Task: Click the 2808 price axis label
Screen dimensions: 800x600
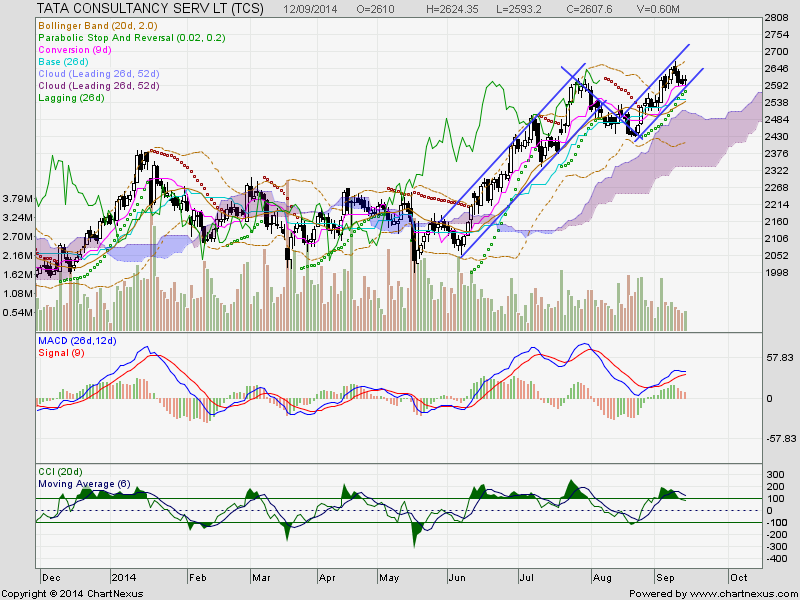Action: click(x=777, y=18)
